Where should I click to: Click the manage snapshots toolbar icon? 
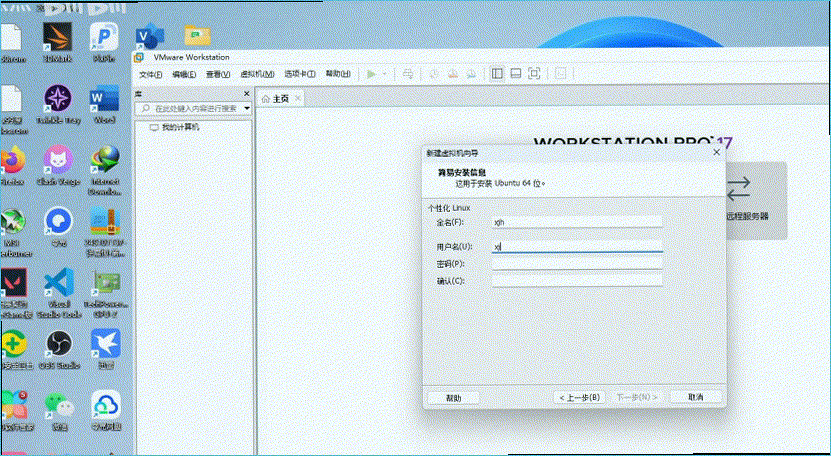pos(471,74)
